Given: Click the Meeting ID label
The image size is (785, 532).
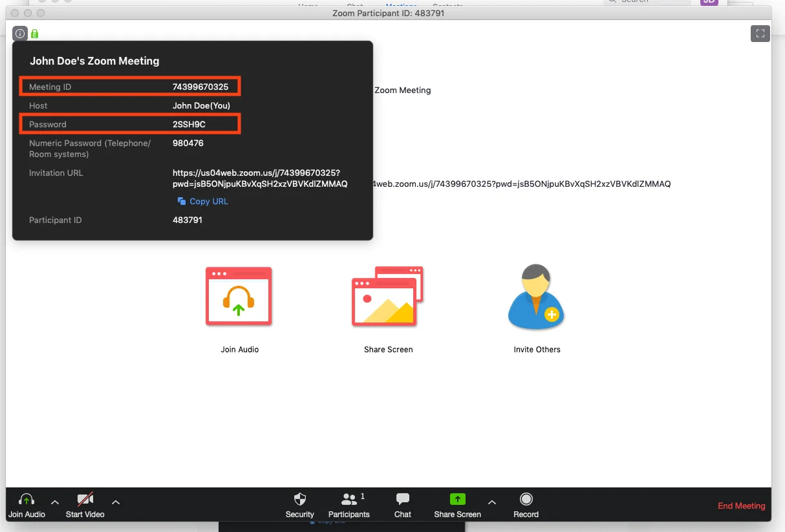Looking at the screenshot, I should [x=50, y=87].
